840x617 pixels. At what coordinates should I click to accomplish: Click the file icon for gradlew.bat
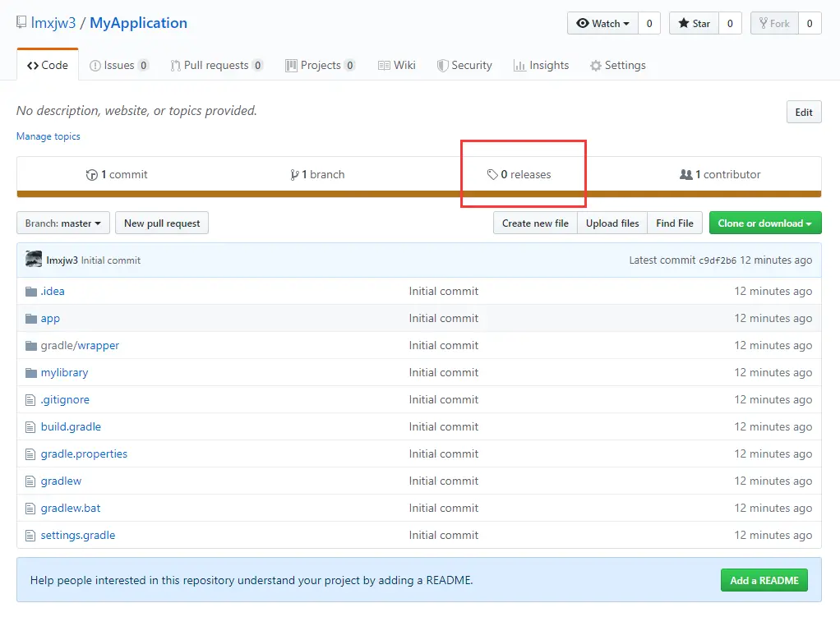tap(30, 509)
